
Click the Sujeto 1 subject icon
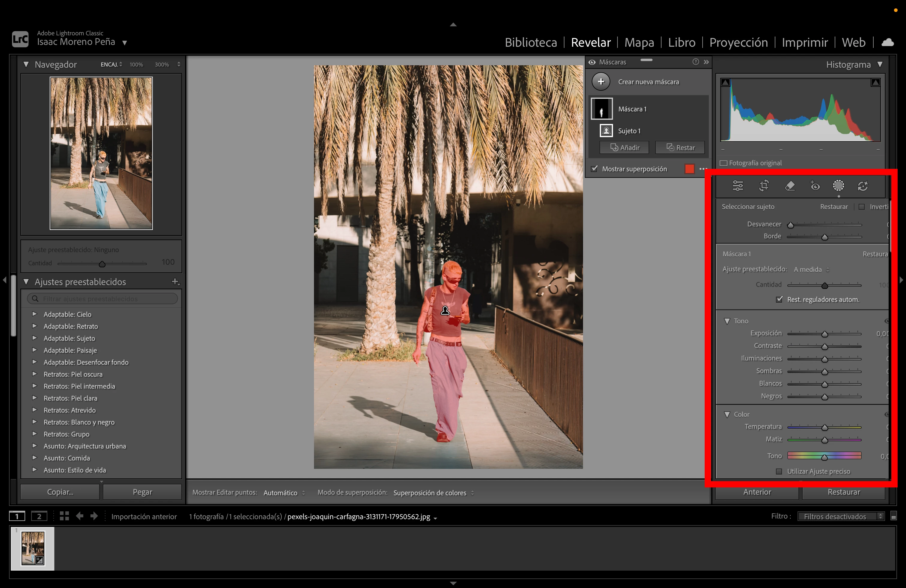(x=606, y=131)
